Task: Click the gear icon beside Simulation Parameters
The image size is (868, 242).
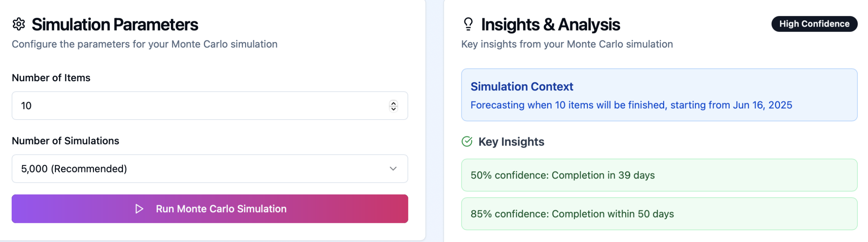Action: [x=19, y=24]
